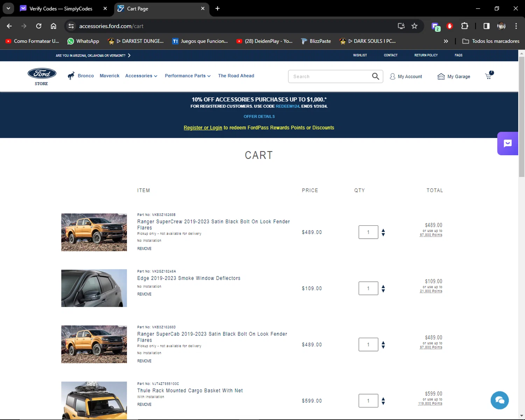Click quantity field for Edge Window Deflectors

368,288
